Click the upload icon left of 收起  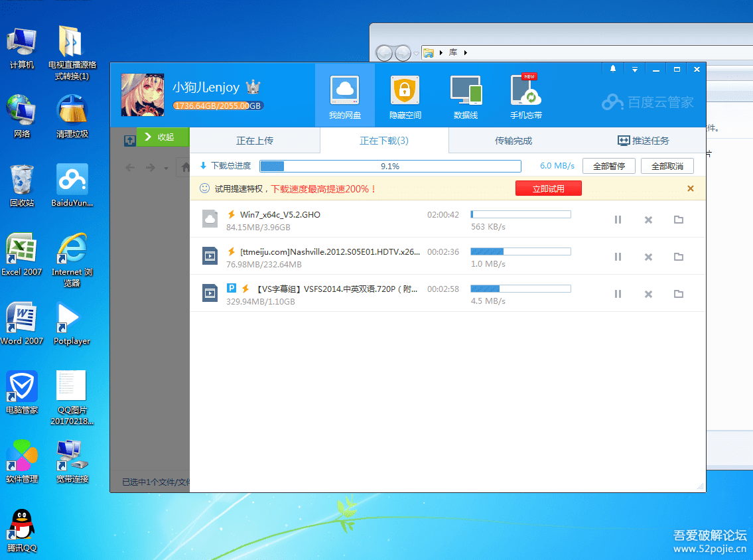click(x=129, y=140)
